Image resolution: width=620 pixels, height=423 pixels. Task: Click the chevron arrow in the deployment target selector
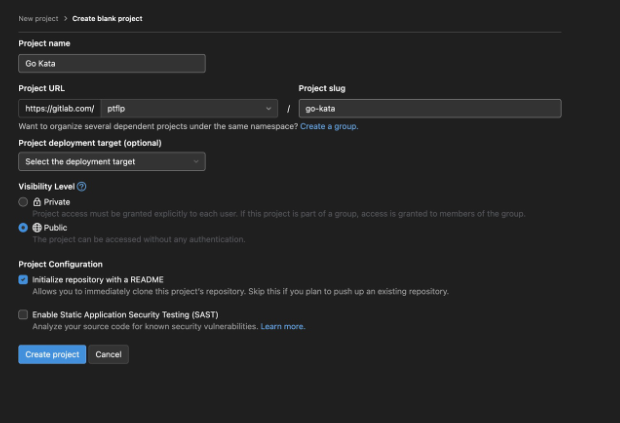[x=195, y=161]
